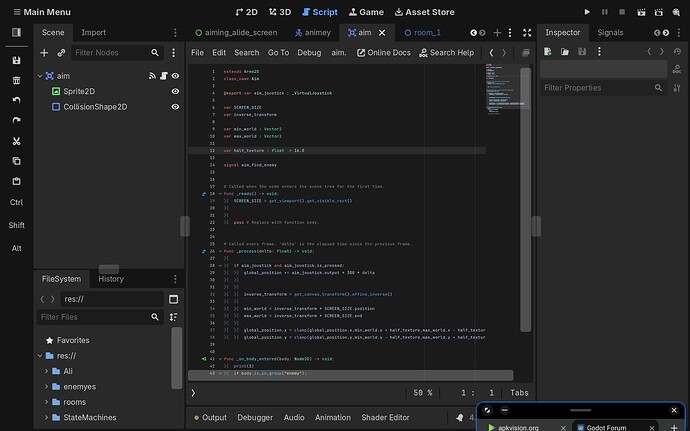The height and width of the screenshot is (431, 690).
Task: Run the project with play button
Action: pos(587,12)
